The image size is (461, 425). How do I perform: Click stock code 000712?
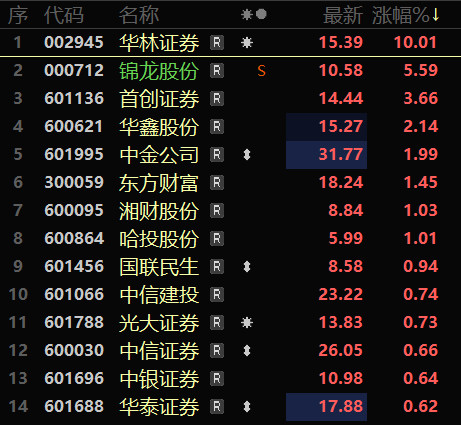click(74, 71)
